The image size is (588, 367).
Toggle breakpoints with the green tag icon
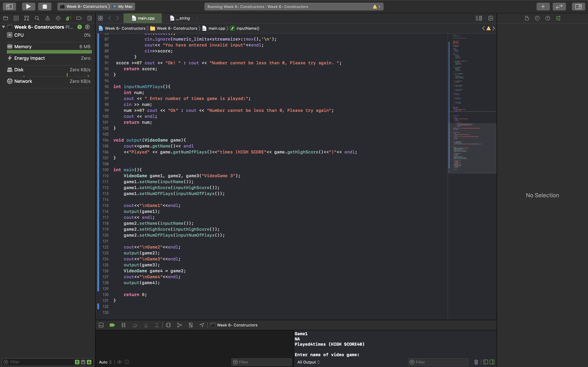[x=112, y=325]
